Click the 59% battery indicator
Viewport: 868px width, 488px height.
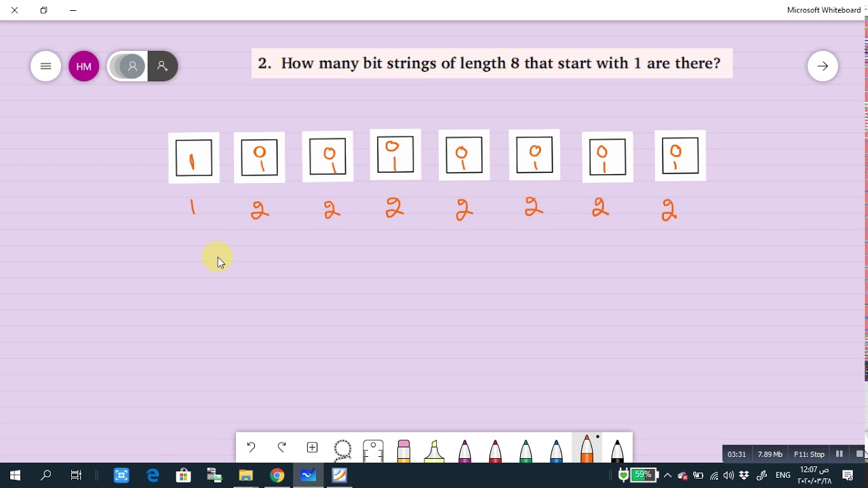(x=642, y=475)
